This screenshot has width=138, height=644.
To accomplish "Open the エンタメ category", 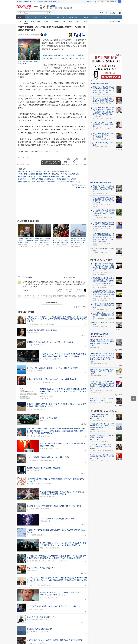I will 47,21.
